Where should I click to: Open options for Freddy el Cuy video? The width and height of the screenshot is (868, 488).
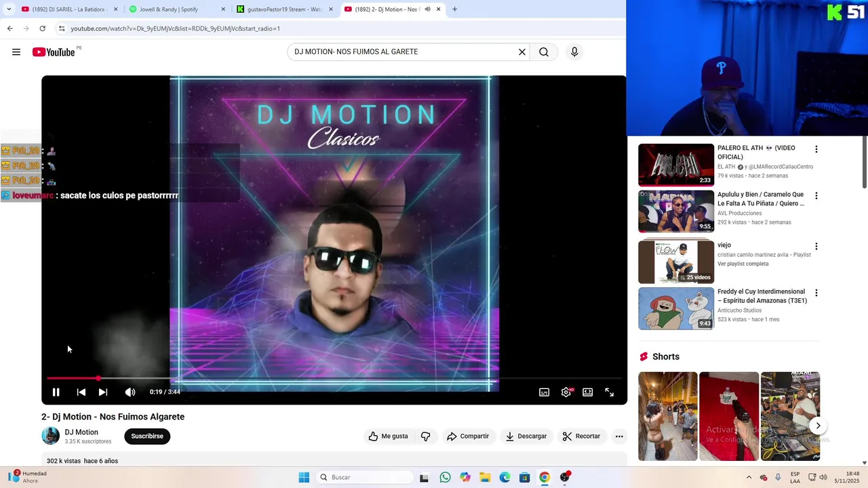coord(816,293)
